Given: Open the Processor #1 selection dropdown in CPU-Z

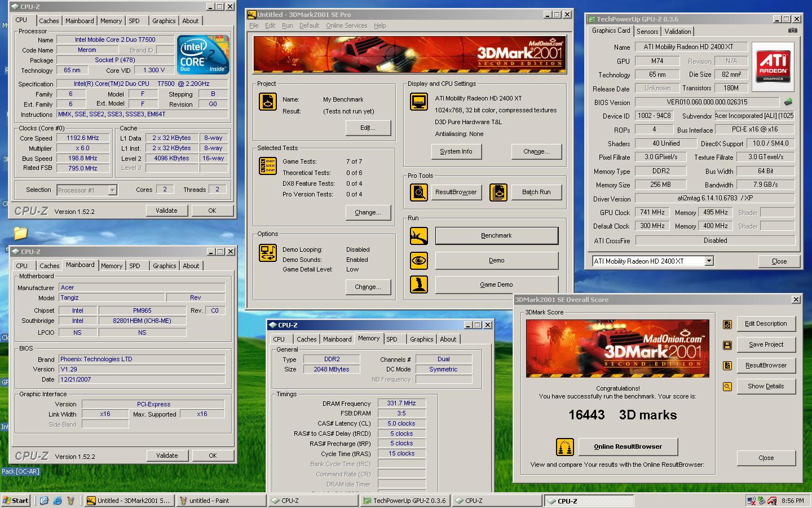Looking at the screenshot, I should [112, 190].
